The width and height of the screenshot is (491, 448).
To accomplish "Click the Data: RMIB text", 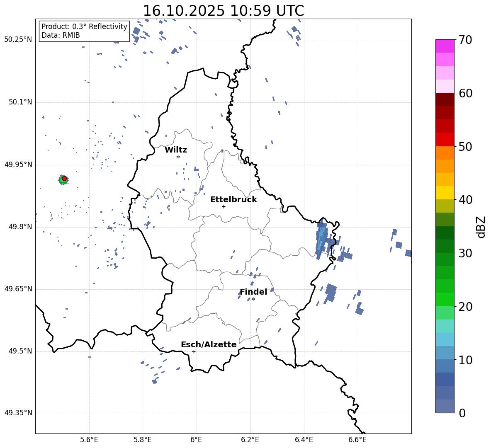I will [x=61, y=35].
